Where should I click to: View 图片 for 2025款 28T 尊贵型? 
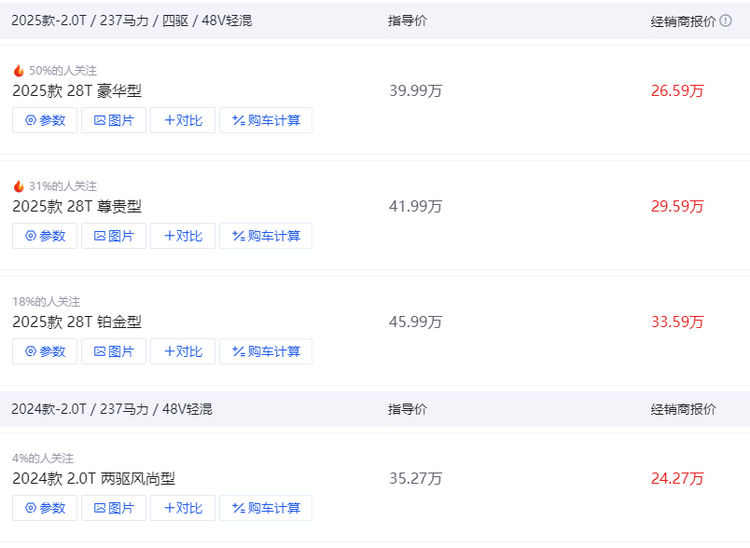pos(114,236)
